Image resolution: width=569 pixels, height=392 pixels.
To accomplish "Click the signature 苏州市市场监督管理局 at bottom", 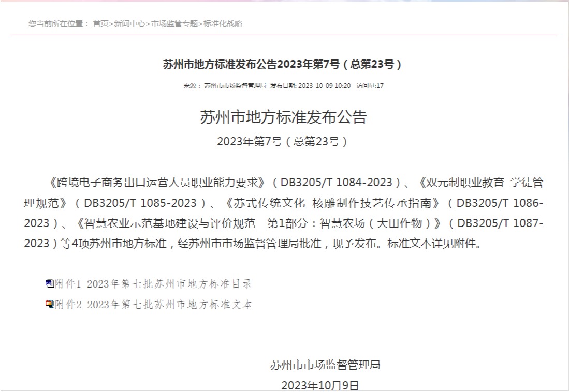I will pyautogui.click(x=325, y=365).
